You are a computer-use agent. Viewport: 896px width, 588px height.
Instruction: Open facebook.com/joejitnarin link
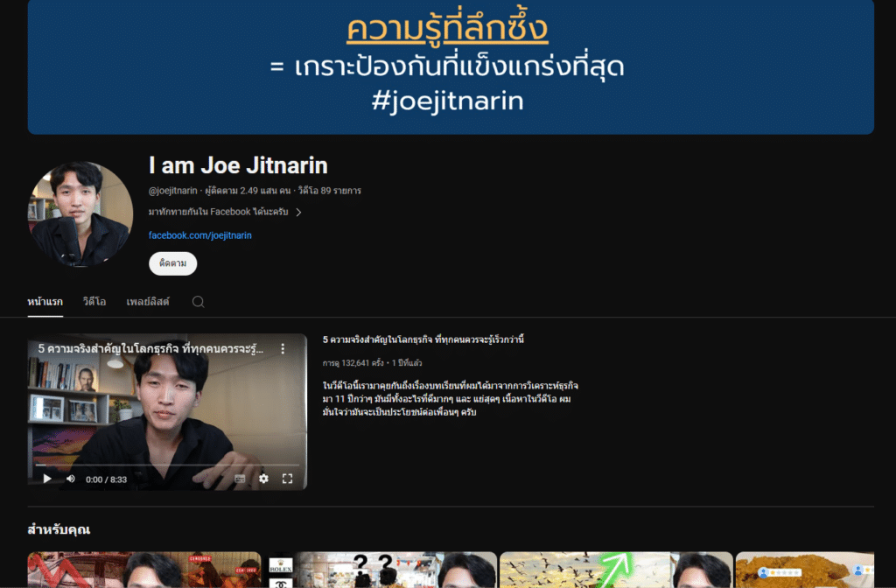coord(200,235)
